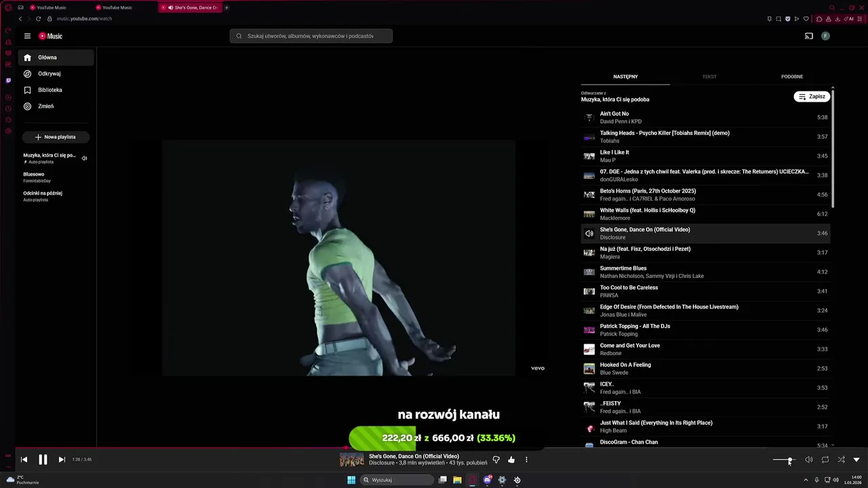The image size is (868, 488).
Task: Open the hamburger guide menu
Action: point(27,36)
